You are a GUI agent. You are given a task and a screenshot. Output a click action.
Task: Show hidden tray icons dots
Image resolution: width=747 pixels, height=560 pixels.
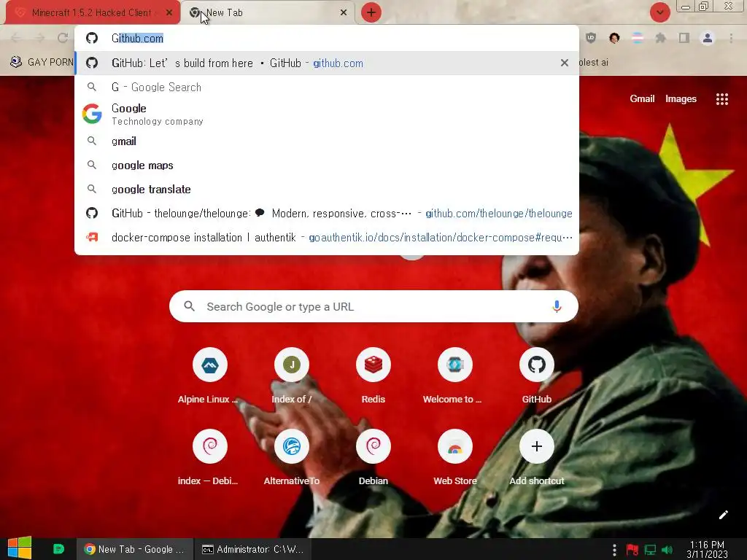tap(614, 550)
